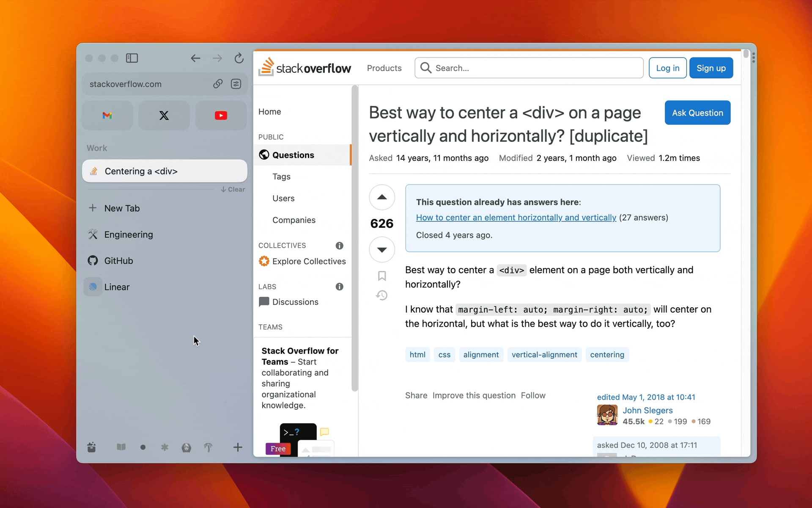Open the pinned X favorite

coord(164,115)
